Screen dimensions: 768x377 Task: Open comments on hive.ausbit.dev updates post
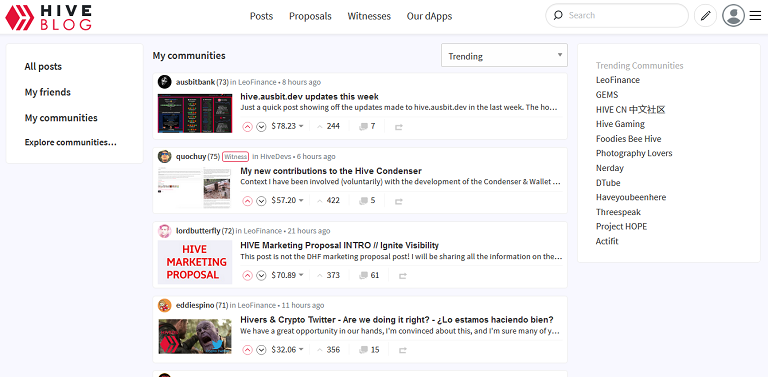coord(367,126)
